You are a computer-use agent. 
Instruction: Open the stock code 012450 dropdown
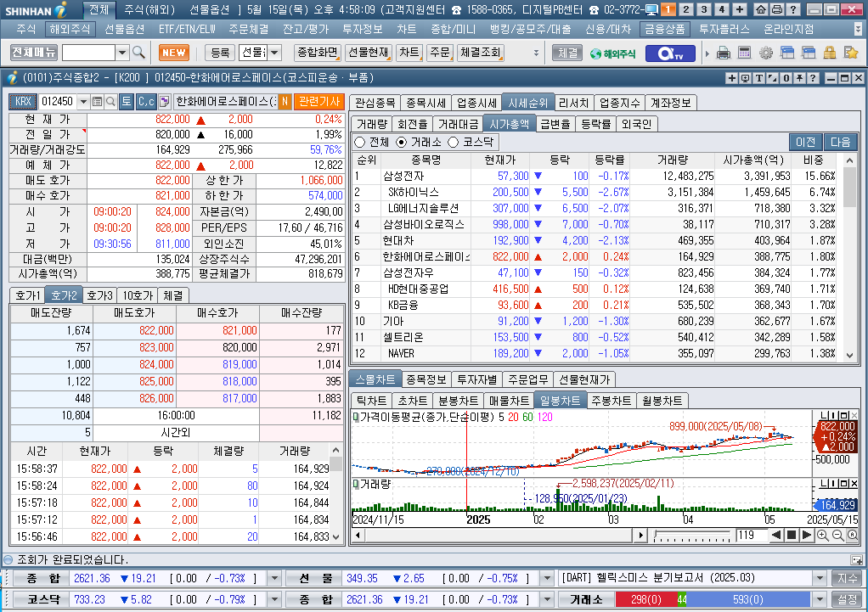[83, 101]
